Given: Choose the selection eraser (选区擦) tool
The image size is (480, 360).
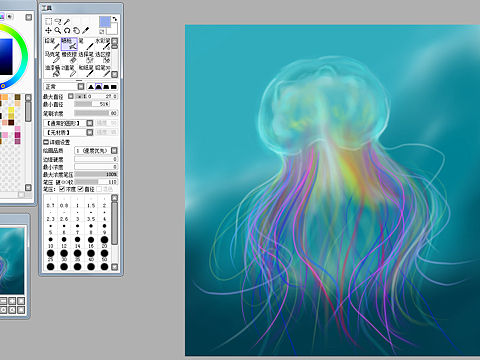Looking at the screenshot, I should coord(103,57).
